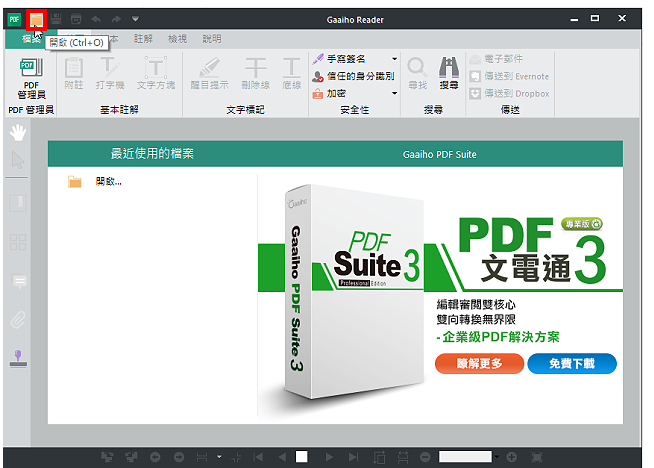Click 傳送到 Evernote
Image resolution: width=654 pixels, height=468 pixels.
(509, 76)
